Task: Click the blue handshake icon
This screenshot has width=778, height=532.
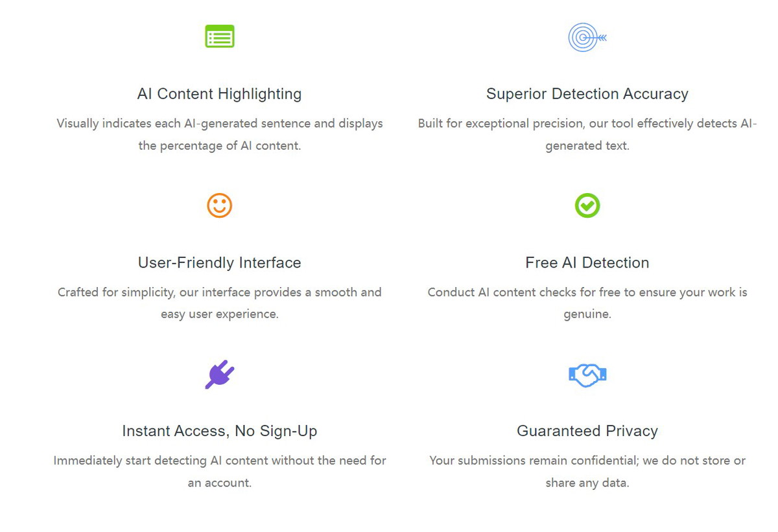Action: point(587,375)
